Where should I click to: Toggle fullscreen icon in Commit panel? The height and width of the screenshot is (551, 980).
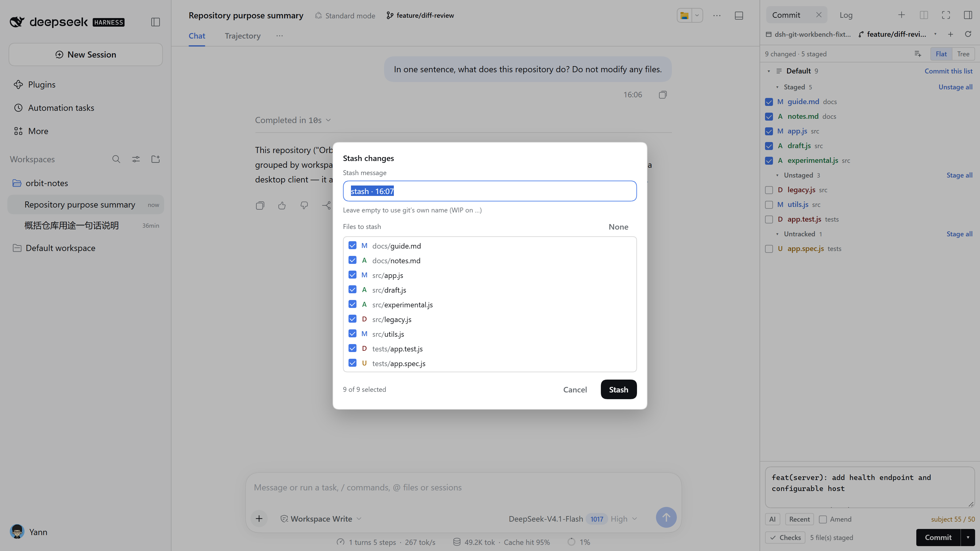[946, 15]
